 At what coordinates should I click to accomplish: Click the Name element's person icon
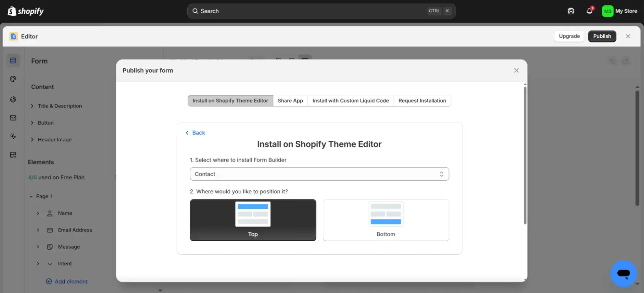pyautogui.click(x=50, y=213)
